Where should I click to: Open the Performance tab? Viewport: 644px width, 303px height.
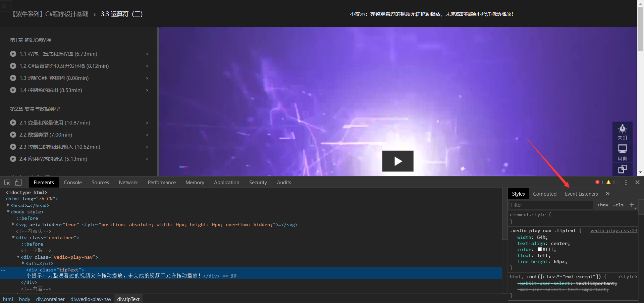pos(162,182)
